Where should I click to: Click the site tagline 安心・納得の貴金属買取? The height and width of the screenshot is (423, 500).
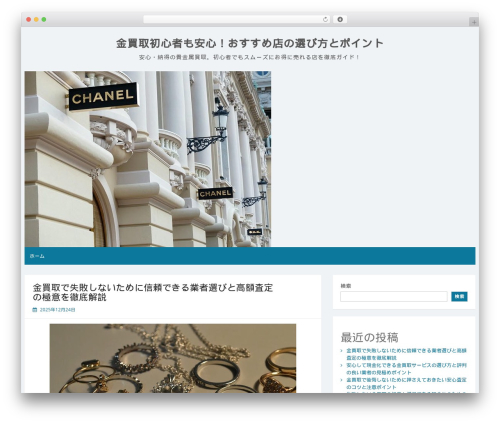click(249, 57)
